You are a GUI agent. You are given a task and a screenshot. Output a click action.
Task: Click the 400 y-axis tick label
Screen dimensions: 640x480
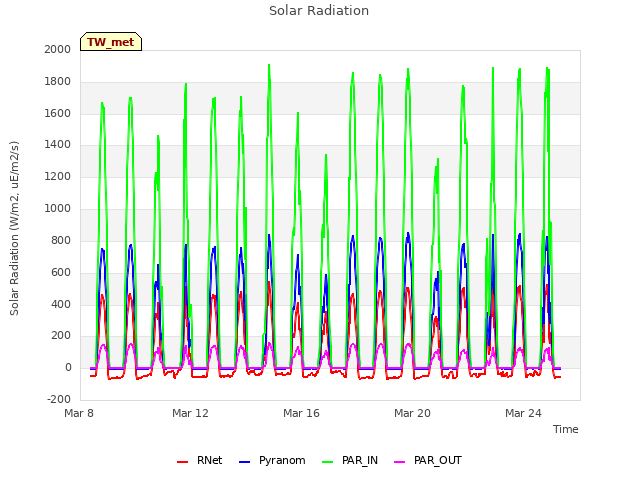click(61, 304)
